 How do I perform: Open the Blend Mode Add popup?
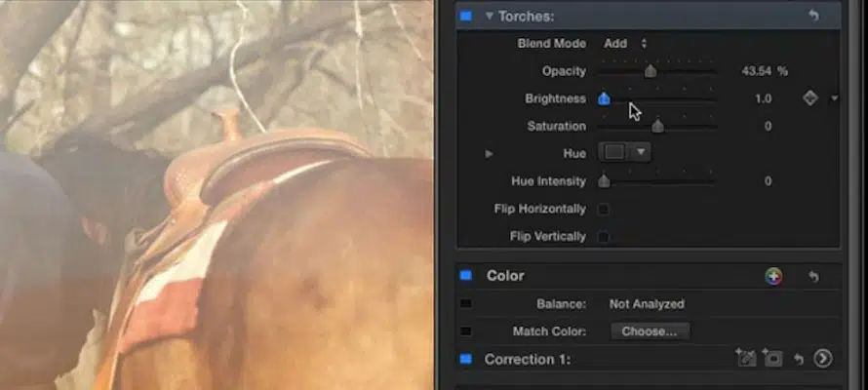coord(625,43)
